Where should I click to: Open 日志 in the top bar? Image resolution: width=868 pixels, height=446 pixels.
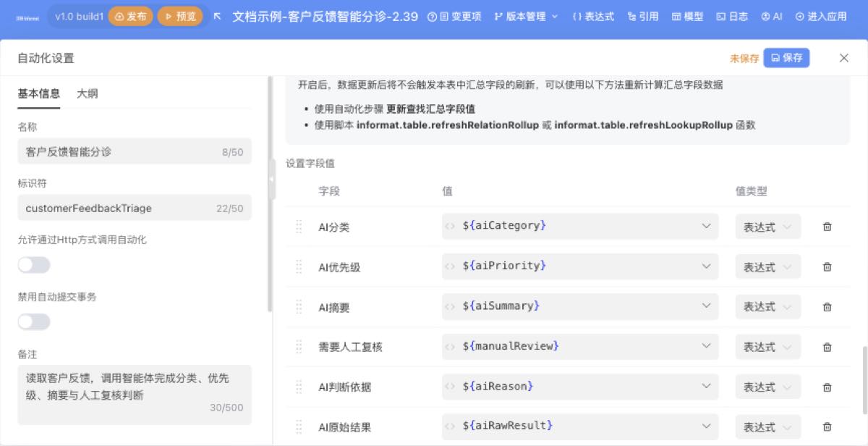click(x=732, y=16)
